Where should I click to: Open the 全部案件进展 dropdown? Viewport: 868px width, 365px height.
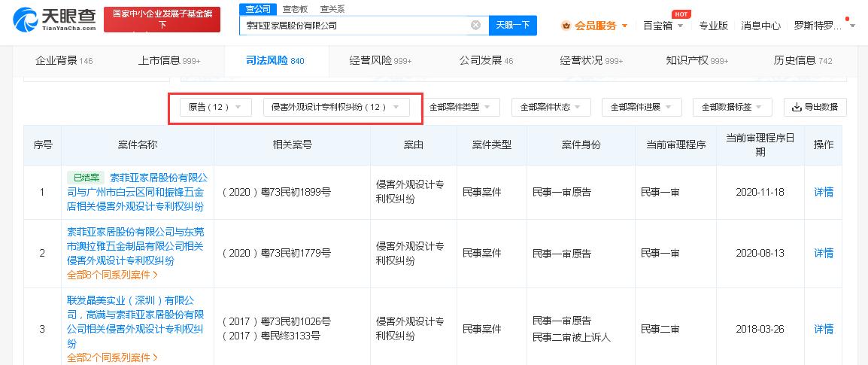(642, 107)
